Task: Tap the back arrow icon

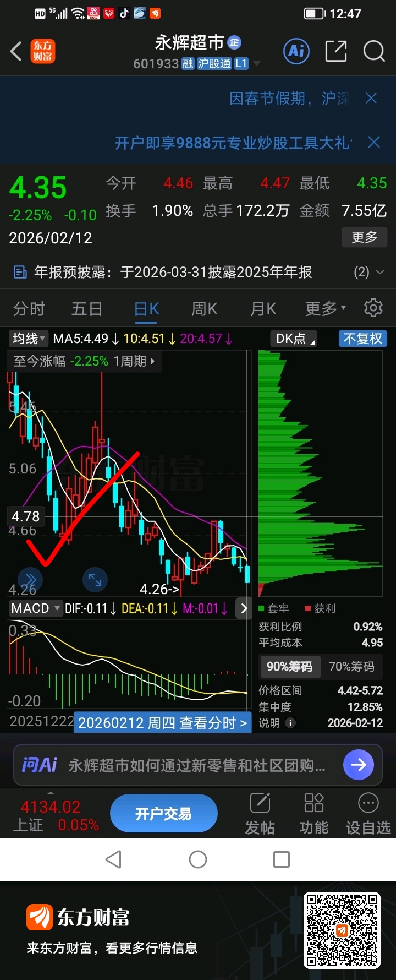Action: [16, 51]
